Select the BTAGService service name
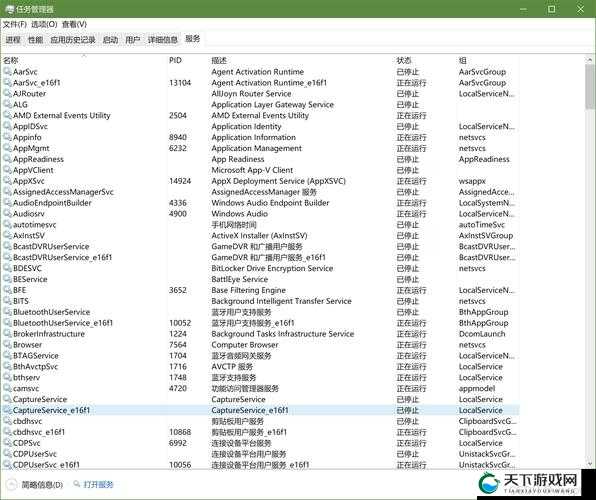Screen dimensions: 596x500 click(x=36, y=356)
